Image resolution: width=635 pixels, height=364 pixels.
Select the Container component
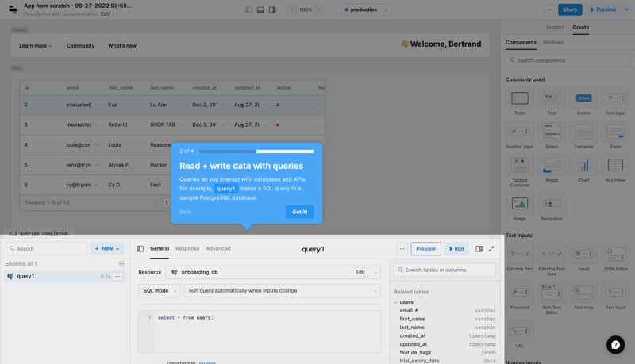583,135
